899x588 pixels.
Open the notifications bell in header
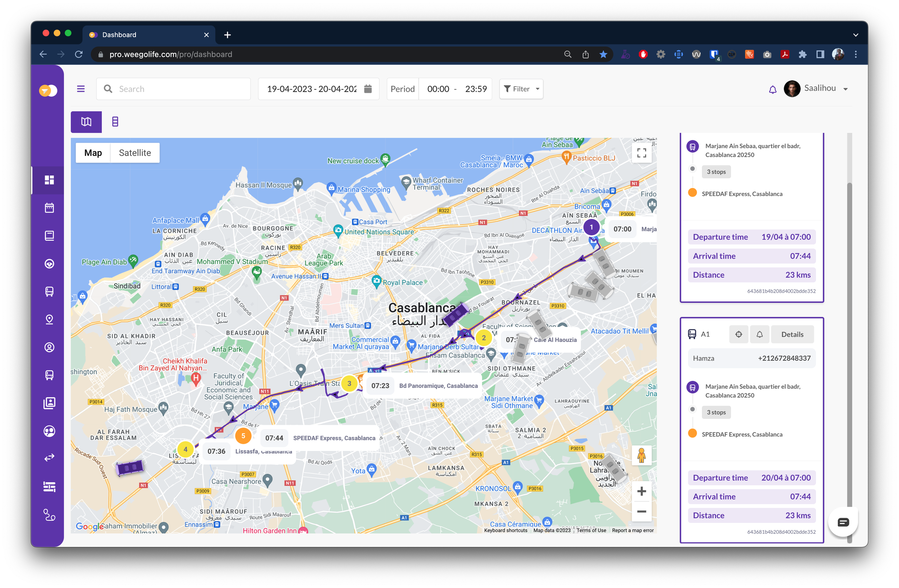pyautogui.click(x=773, y=90)
